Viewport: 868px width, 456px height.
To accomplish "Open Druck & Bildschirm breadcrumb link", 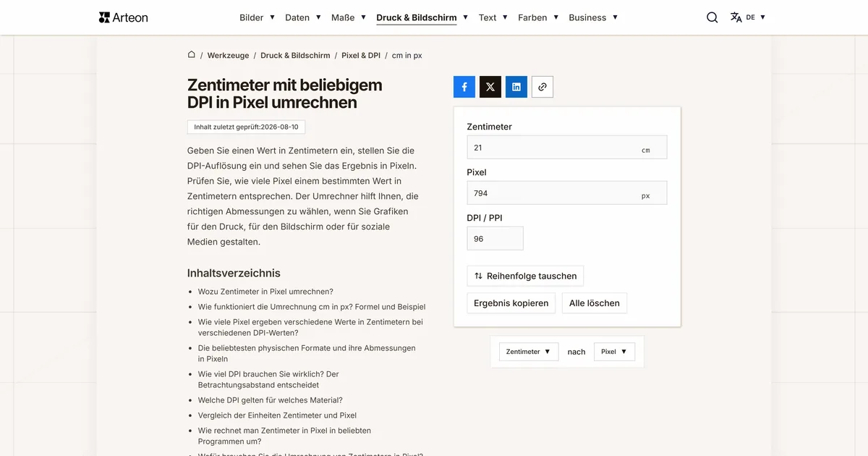I will (x=295, y=55).
